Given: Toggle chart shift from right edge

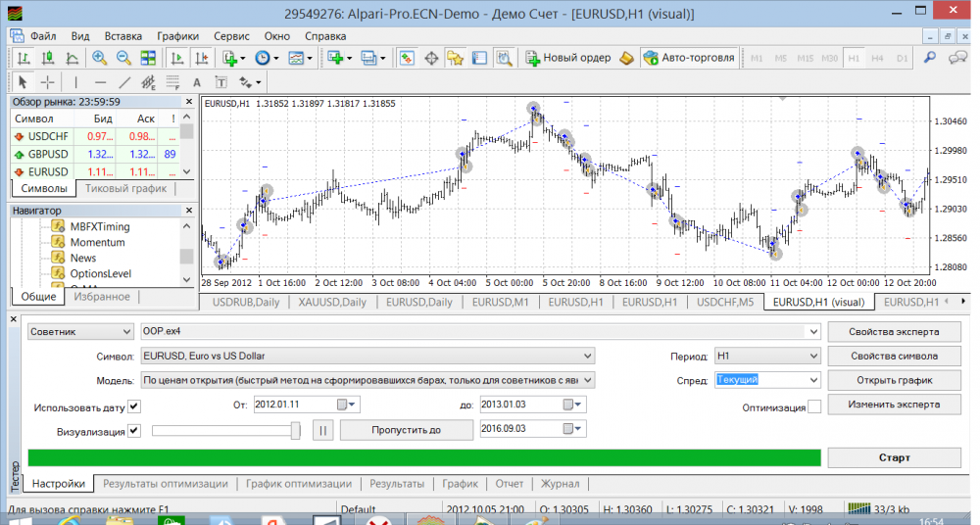Looking at the screenshot, I should tap(202, 58).
